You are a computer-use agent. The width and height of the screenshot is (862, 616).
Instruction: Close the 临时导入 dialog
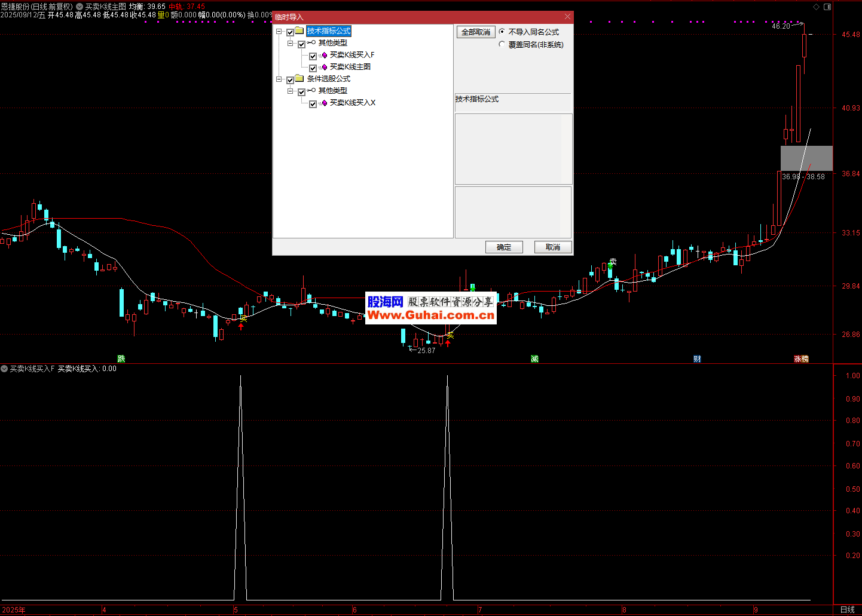coord(567,17)
